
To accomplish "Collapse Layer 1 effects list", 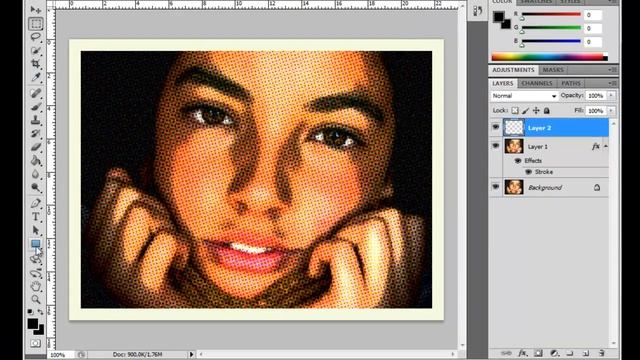I will tap(606, 146).
